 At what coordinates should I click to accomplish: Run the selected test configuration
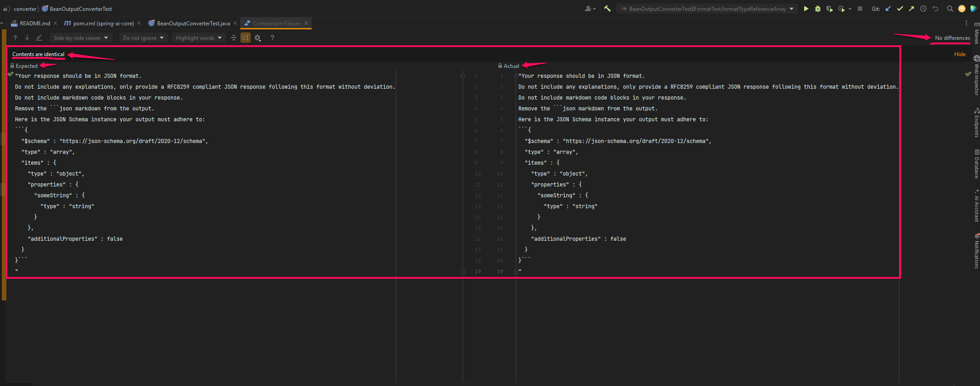pos(806,9)
